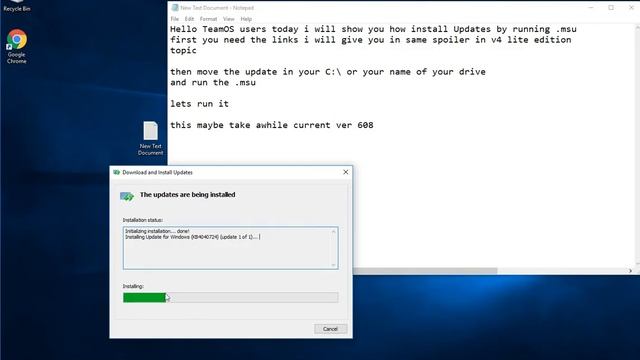Open the File menu in Notepad
This screenshot has height=360, width=640.
175,19
